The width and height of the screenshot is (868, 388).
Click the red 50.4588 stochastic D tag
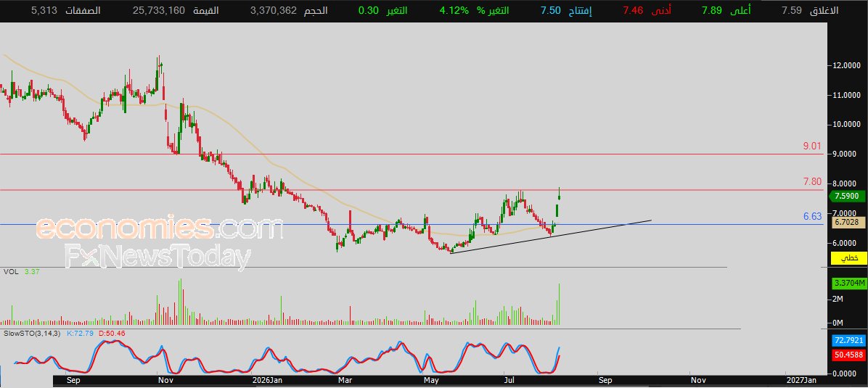click(x=848, y=354)
